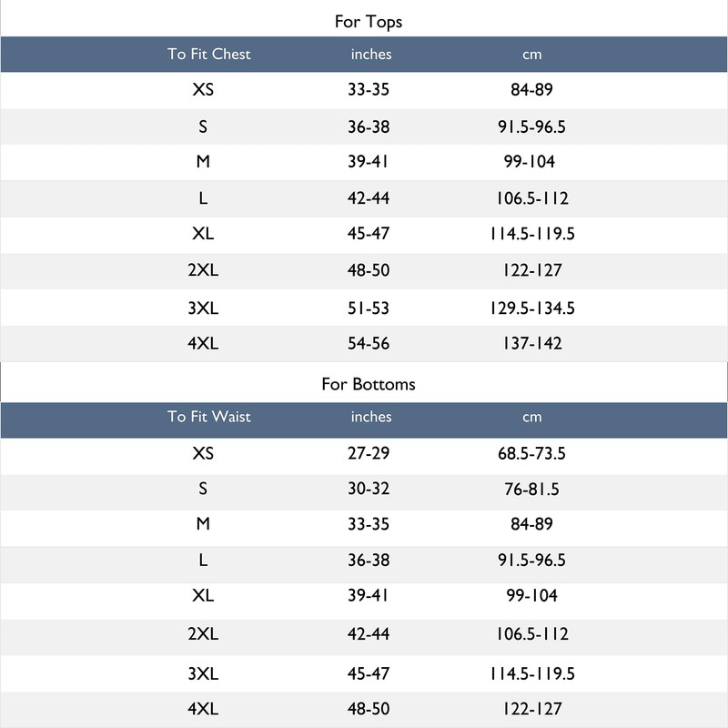Select size XS in the Tops table
Screen dimensions: 728x728
(203, 90)
